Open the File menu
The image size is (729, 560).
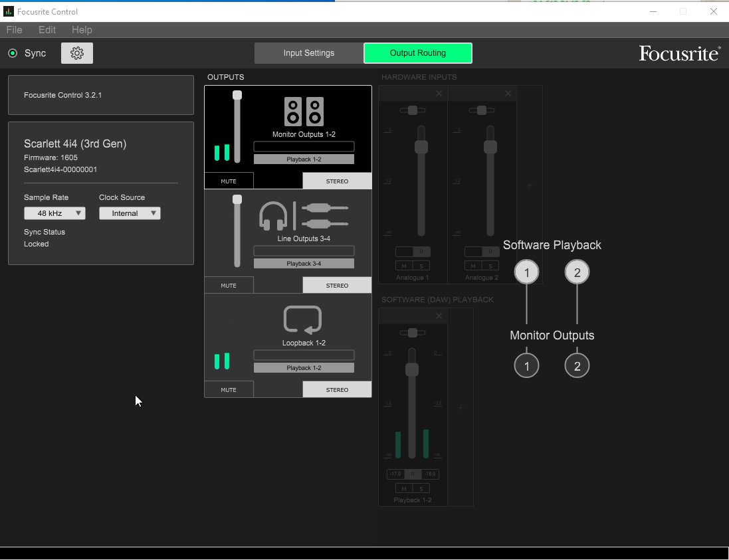pyautogui.click(x=15, y=30)
